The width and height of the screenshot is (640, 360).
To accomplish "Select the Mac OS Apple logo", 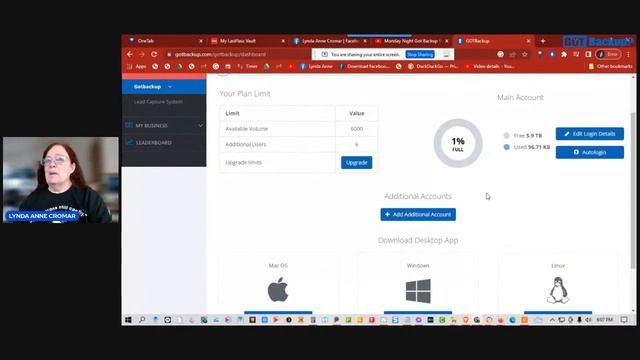I will (278, 290).
